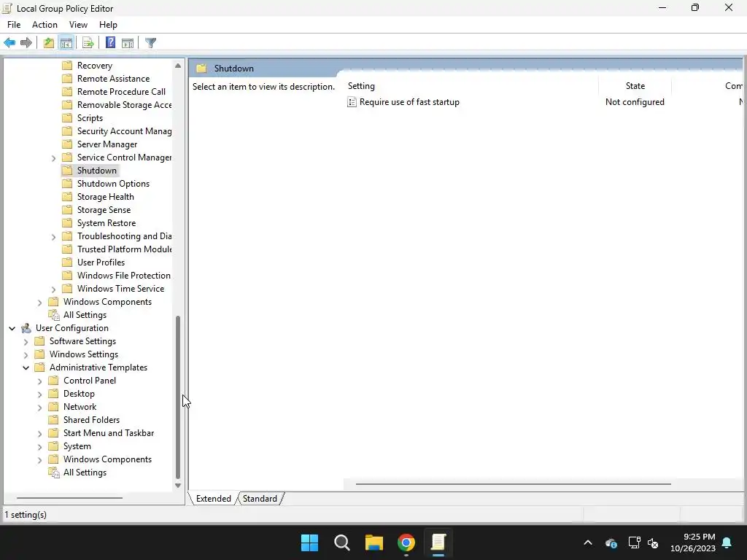Screen dimensions: 747x560
Task: Toggle the Show/Hide Console Tree icon
Action: [x=66, y=43]
